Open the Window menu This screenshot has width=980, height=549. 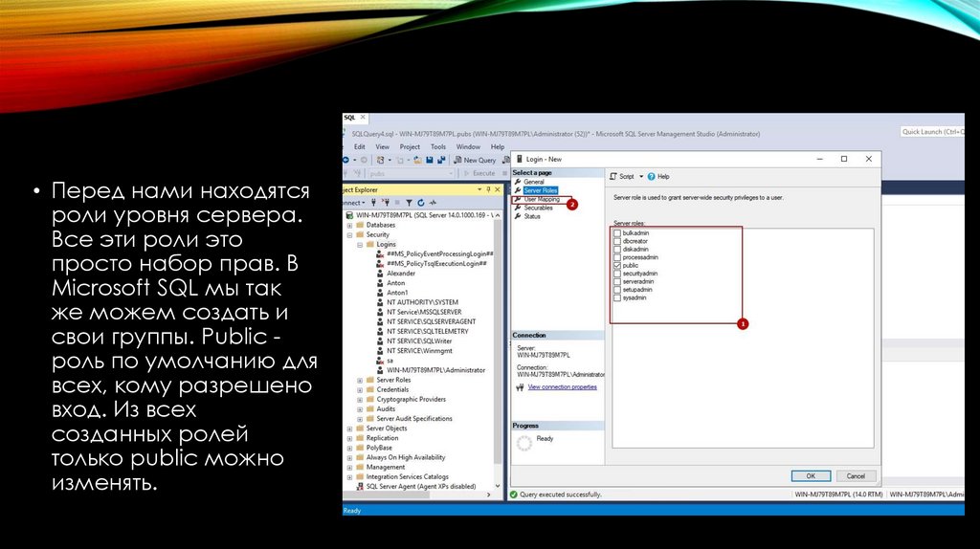[467, 146]
